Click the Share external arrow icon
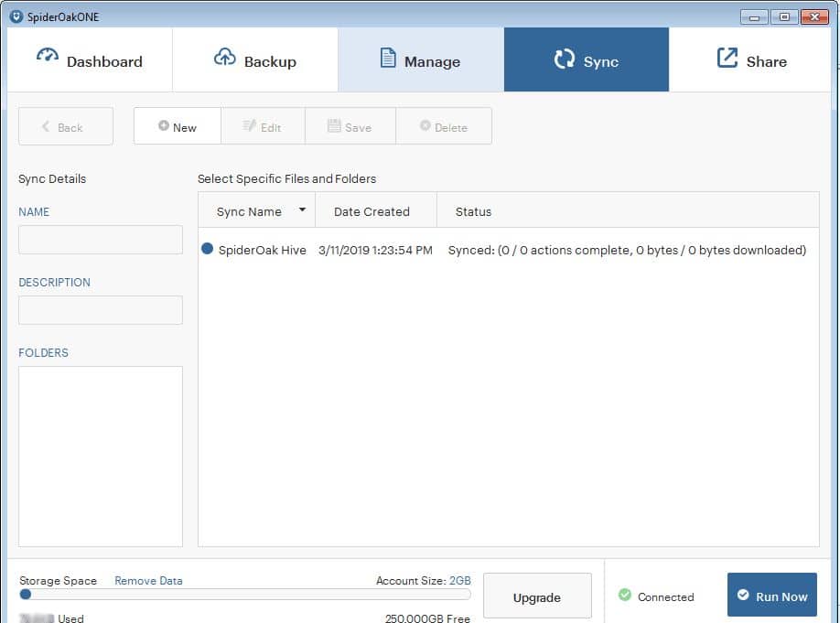The height and width of the screenshot is (623, 840). [x=727, y=58]
